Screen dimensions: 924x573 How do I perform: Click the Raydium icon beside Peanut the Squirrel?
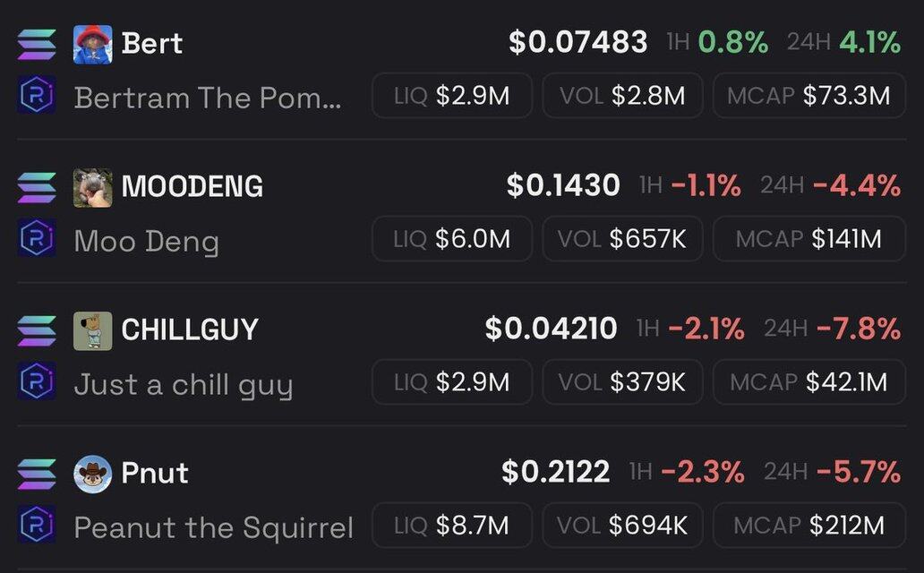tap(37, 524)
